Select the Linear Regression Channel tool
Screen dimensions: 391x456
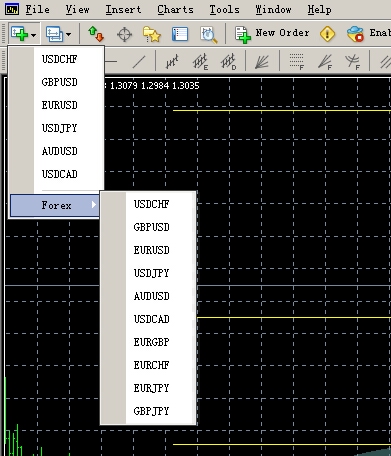172,62
